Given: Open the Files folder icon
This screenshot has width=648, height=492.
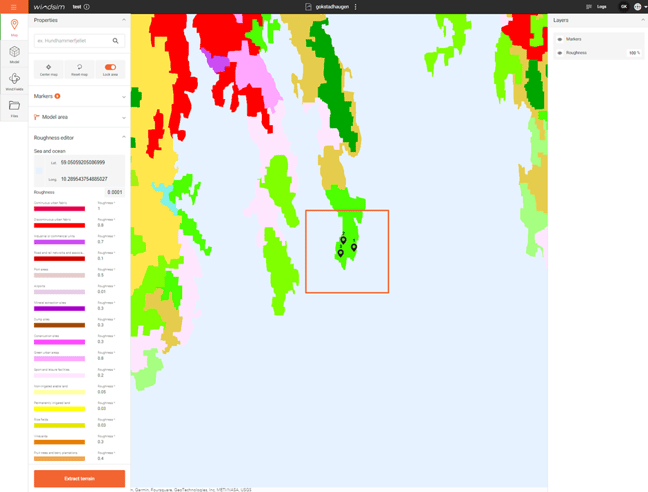Looking at the screenshot, I should [x=14, y=107].
